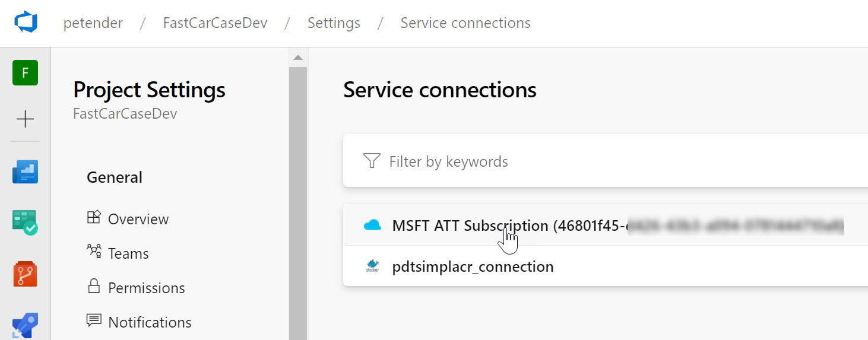Open the sidebar icon with green checkmark
The height and width of the screenshot is (340, 868).
(x=26, y=223)
